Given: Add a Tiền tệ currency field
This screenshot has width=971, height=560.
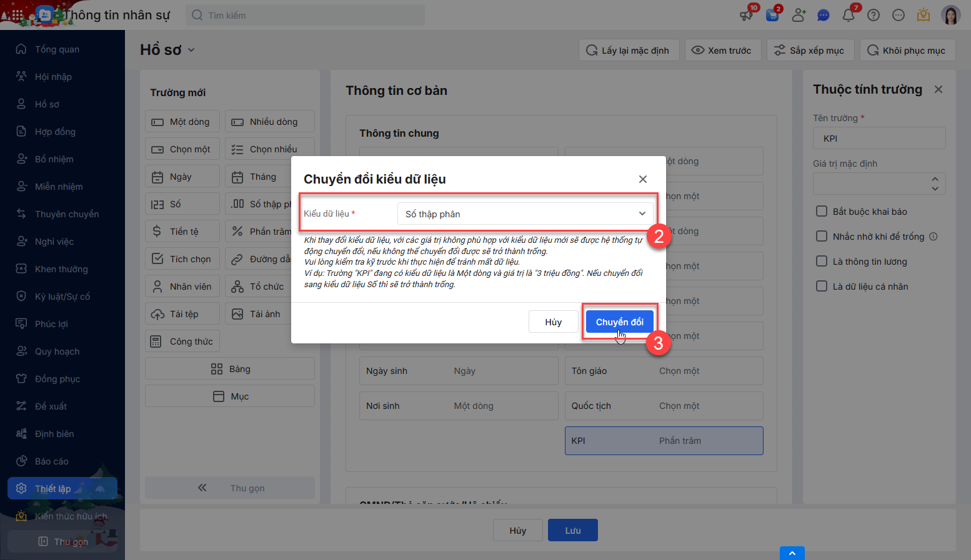Looking at the screenshot, I should point(182,232).
